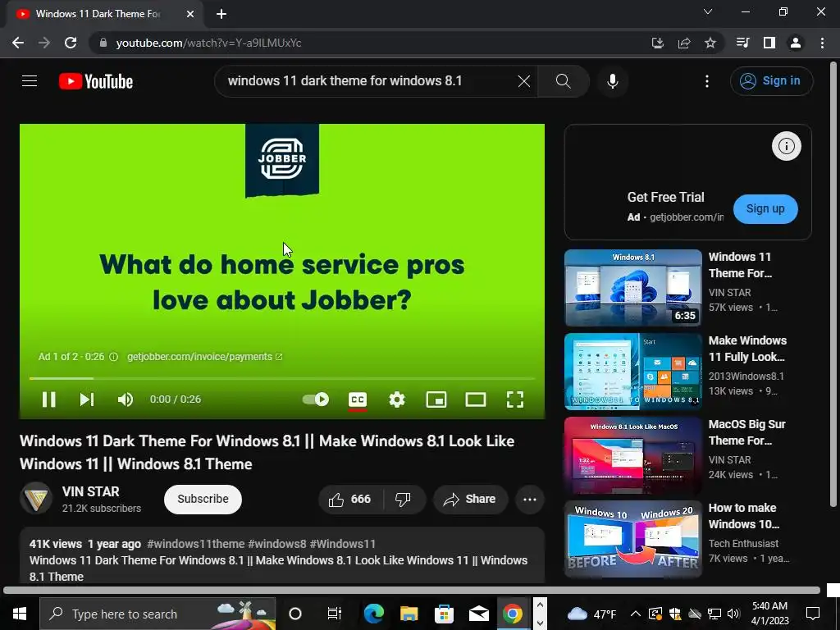840x630 pixels.
Task: Toggle closed captions CC
Action: (358, 399)
